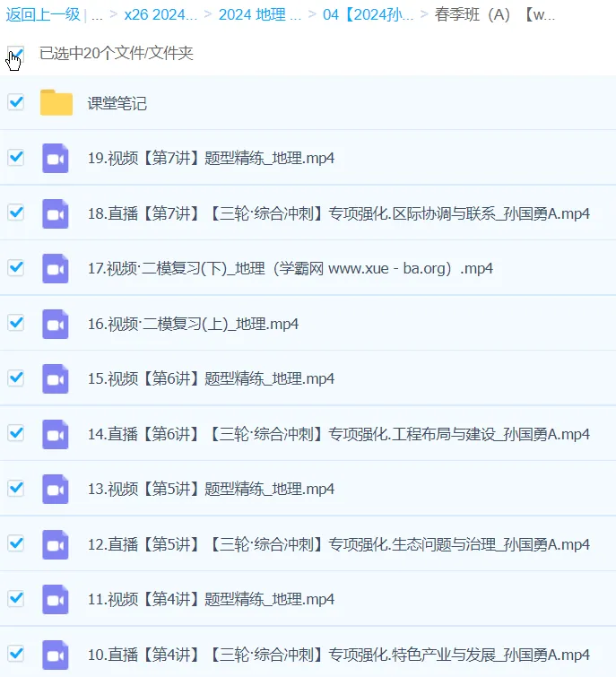
Task: Uncheck the 课堂笔记 folder checkbox
Action: (15, 102)
